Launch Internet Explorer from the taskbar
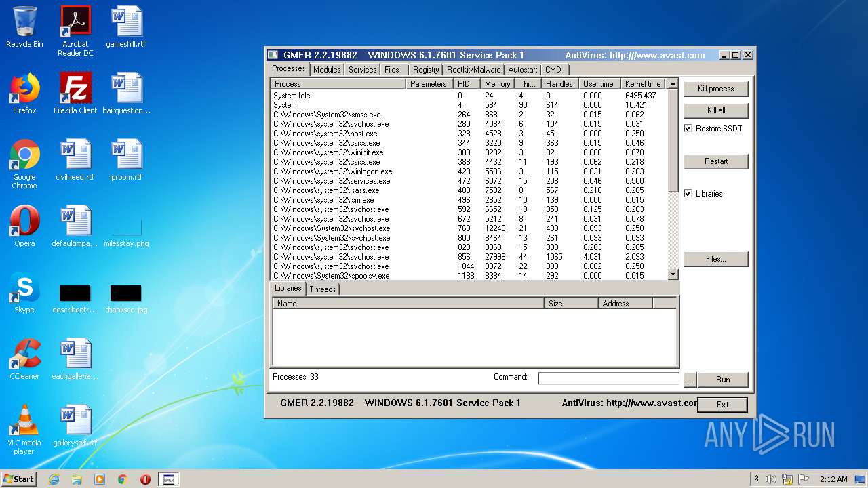This screenshot has width=868, height=488. click(54, 479)
